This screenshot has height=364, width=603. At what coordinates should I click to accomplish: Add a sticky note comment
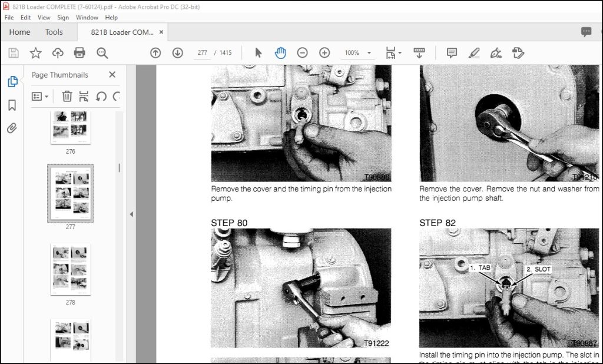pos(452,52)
